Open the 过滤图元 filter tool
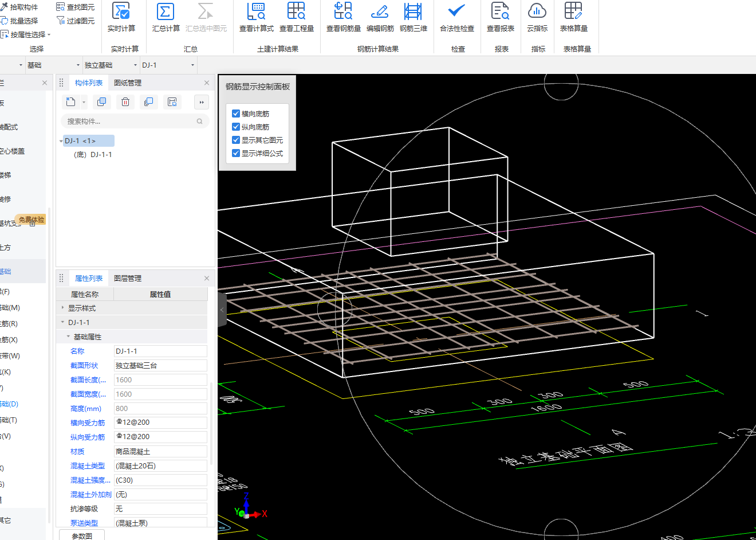Image resolution: width=756 pixels, height=540 pixels. coord(76,21)
